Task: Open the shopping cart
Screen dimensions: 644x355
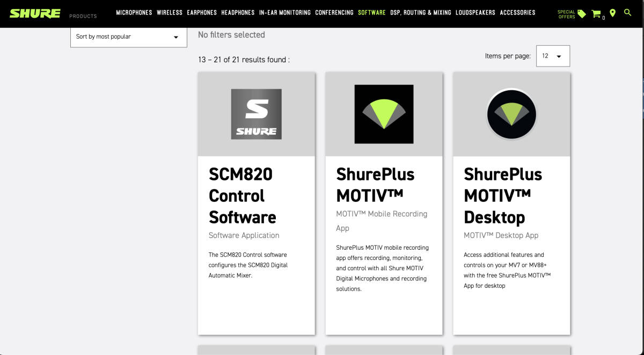Action: pyautogui.click(x=596, y=14)
